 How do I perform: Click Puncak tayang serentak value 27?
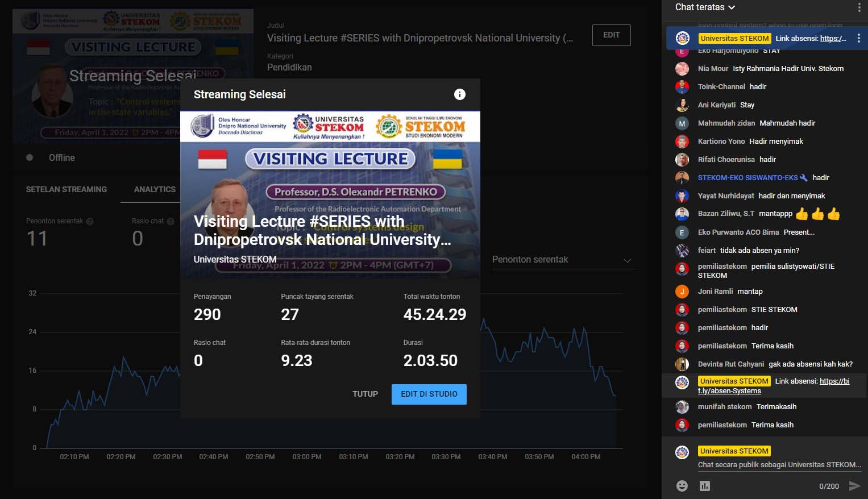pyautogui.click(x=290, y=314)
